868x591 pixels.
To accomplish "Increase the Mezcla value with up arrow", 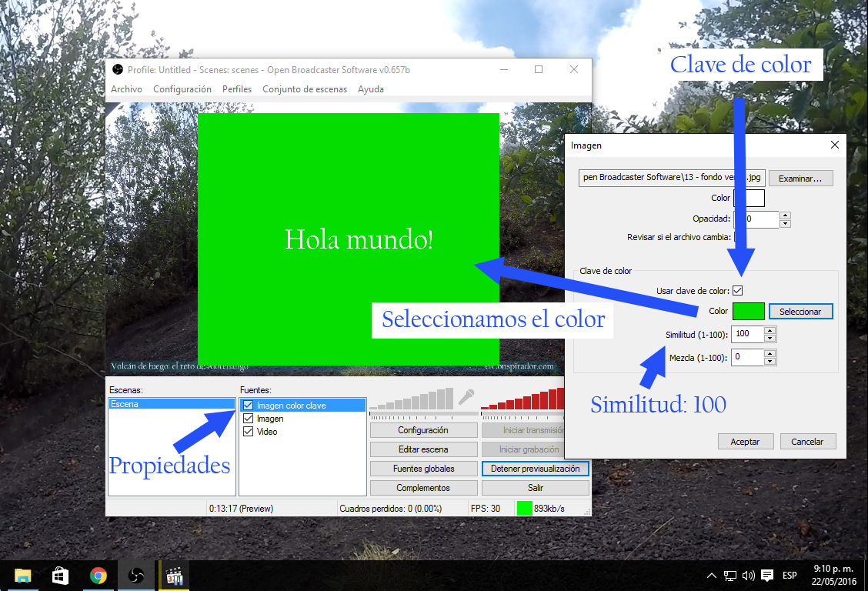I will point(770,353).
